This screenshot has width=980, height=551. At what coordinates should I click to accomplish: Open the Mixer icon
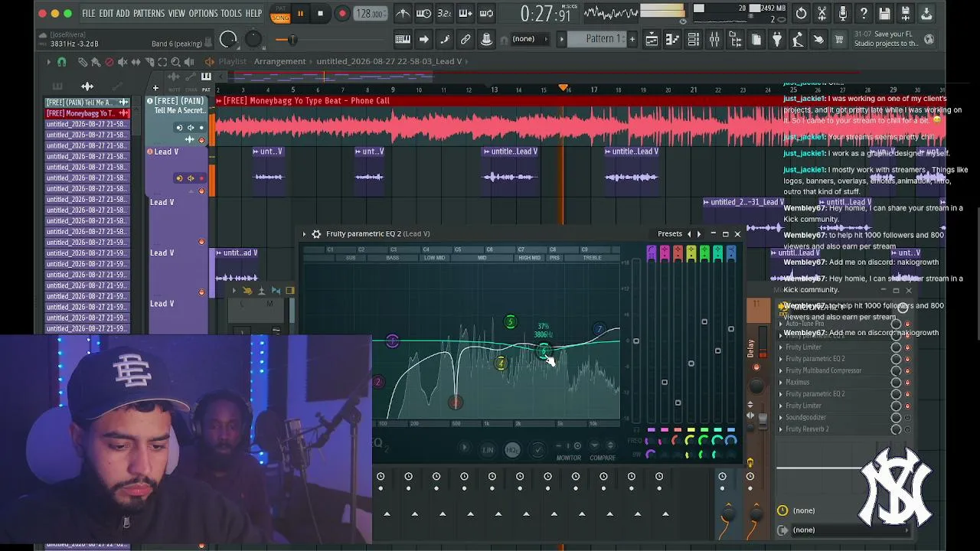point(714,40)
